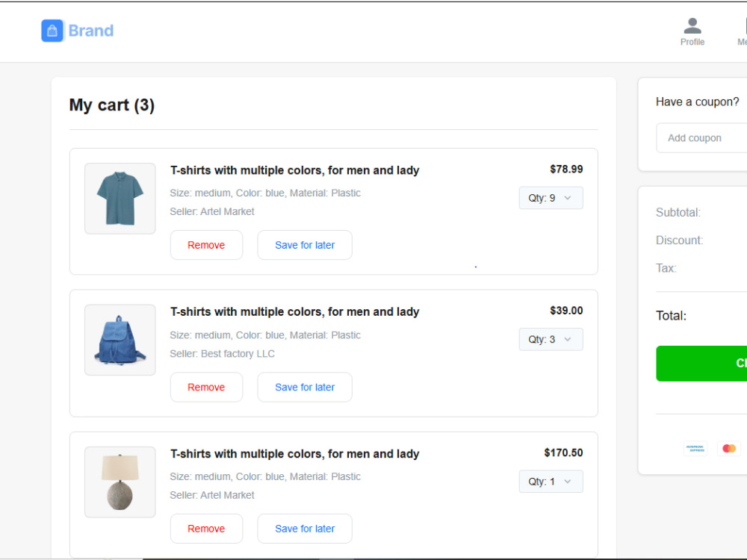Click the '$39.00' price text
Screen dimensions: 747x560
pos(566,311)
